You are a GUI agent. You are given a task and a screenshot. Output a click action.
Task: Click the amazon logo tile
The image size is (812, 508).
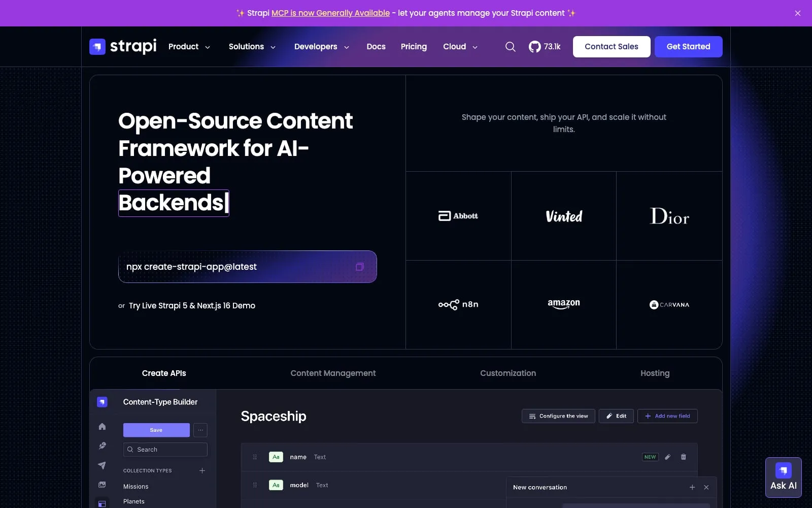point(564,305)
